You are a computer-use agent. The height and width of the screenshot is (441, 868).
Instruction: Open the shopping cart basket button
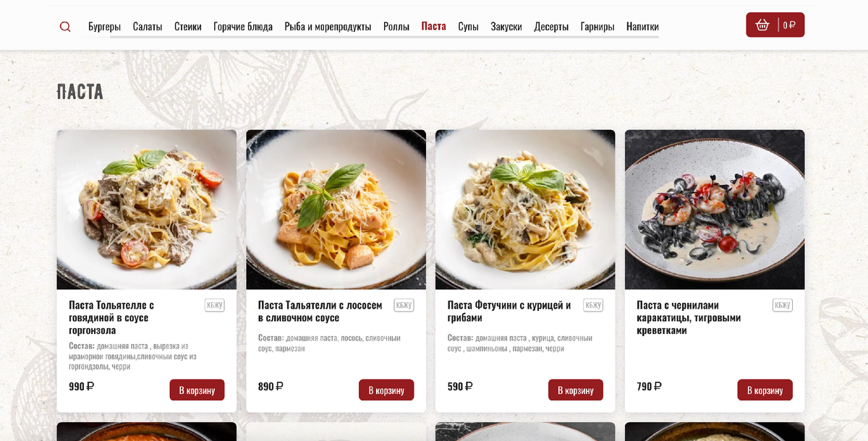tap(775, 25)
